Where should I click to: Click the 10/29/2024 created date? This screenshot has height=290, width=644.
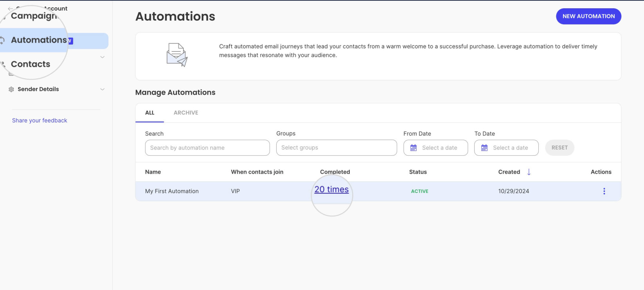coord(513,191)
